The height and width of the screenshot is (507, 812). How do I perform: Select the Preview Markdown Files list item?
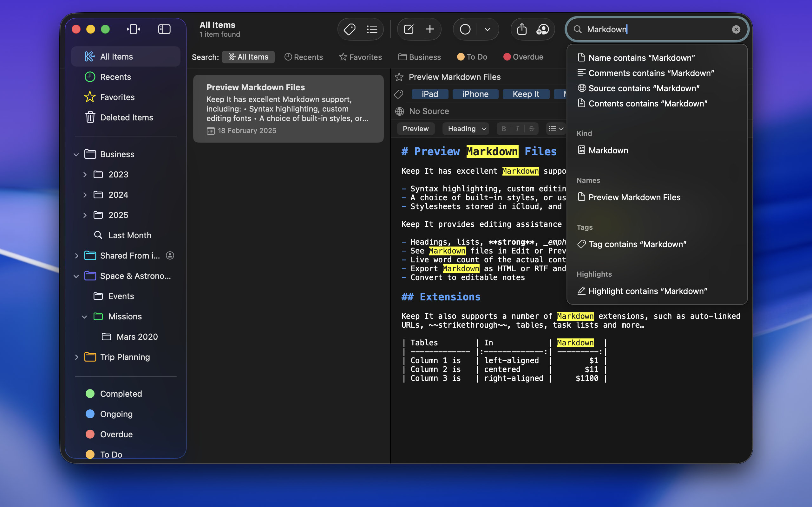[288, 109]
